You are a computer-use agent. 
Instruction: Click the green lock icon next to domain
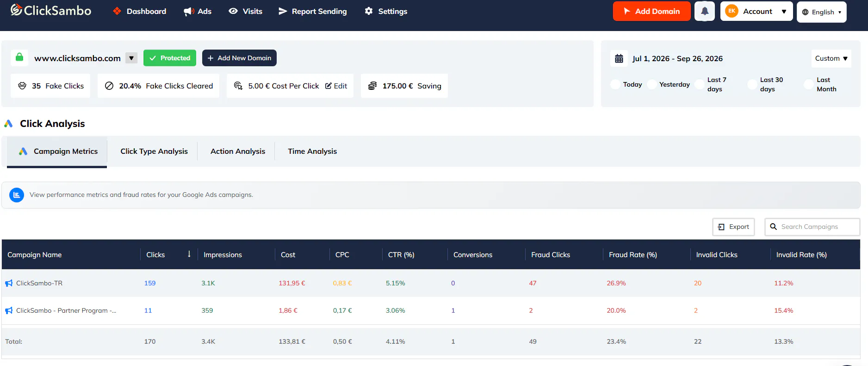(x=19, y=57)
